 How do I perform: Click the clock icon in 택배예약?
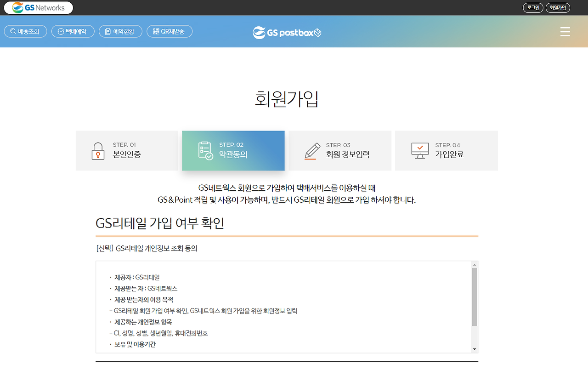(x=61, y=32)
